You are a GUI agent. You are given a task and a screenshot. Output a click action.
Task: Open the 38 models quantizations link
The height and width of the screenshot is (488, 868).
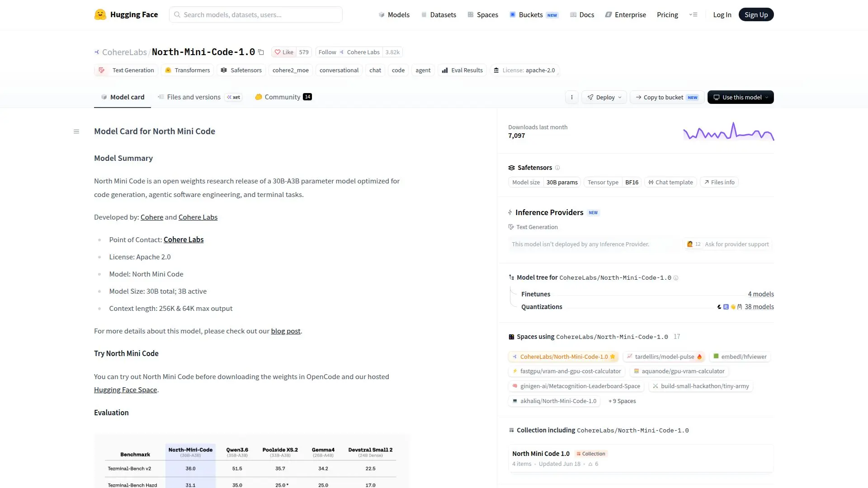pos(759,307)
